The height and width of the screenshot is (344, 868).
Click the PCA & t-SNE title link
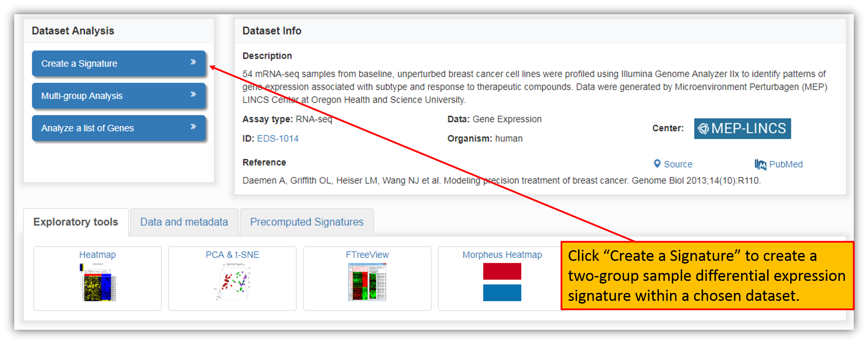point(232,255)
